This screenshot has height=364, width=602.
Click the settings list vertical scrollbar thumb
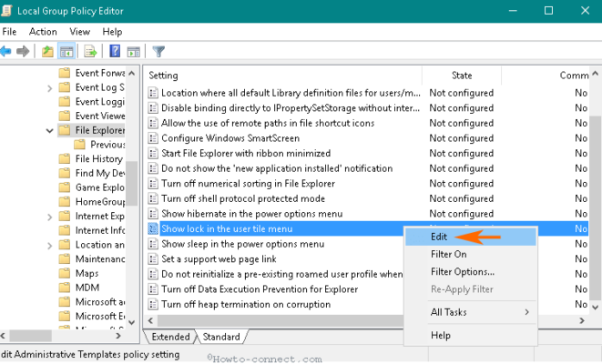coord(595,207)
